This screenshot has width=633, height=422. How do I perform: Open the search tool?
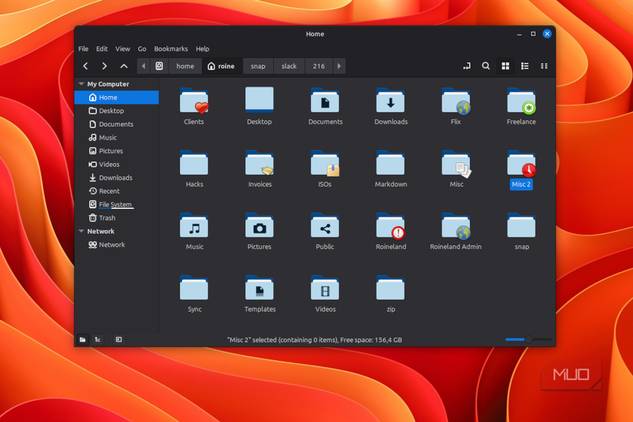point(486,66)
